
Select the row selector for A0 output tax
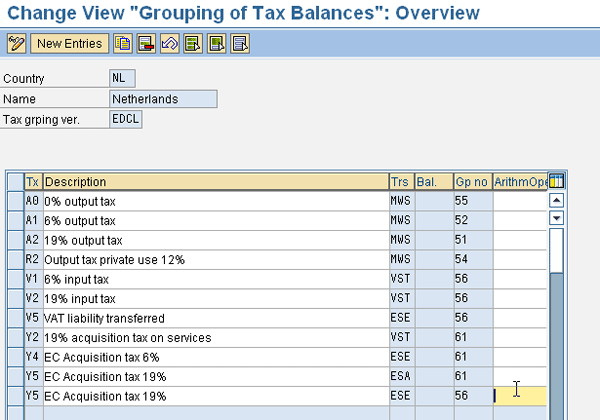[x=15, y=200]
